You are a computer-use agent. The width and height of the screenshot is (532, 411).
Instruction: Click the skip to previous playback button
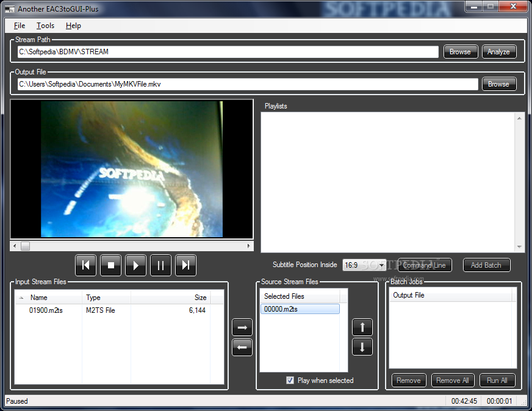pyautogui.click(x=85, y=265)
